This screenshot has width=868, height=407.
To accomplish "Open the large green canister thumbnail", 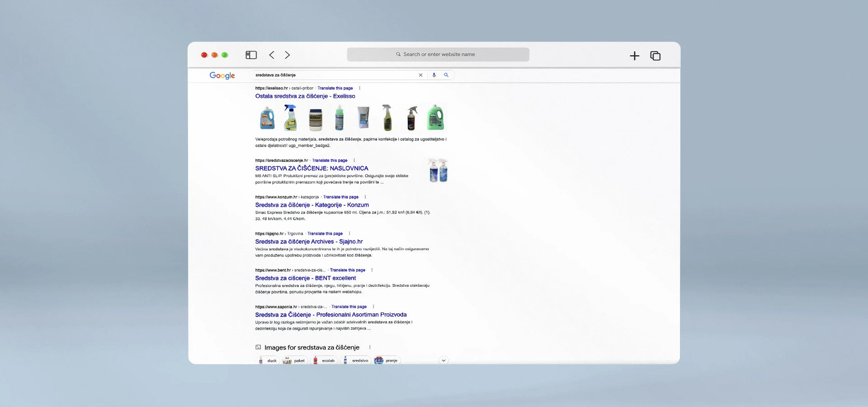I will tap(435, 118).
